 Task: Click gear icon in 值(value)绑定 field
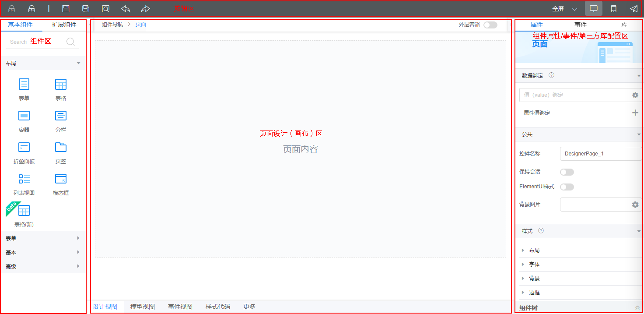coord(635,95)
